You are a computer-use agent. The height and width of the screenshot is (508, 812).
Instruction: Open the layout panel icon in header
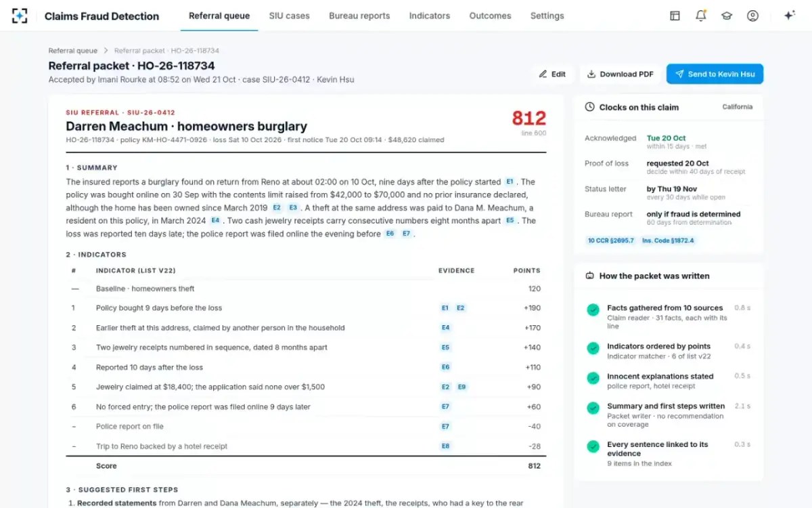pyautogui.click(x=675, y=16)
